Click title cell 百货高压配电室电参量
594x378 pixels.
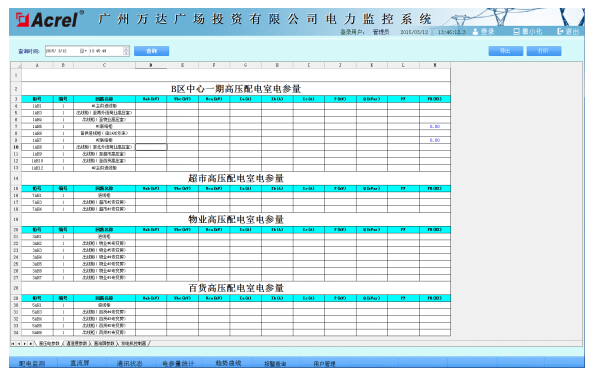coord(236,288)
